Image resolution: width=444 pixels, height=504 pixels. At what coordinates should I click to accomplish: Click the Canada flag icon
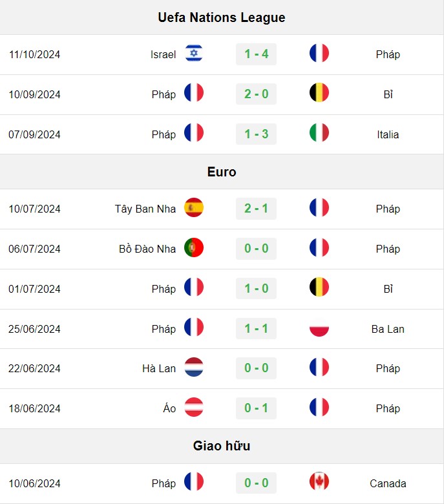(319, 482)
